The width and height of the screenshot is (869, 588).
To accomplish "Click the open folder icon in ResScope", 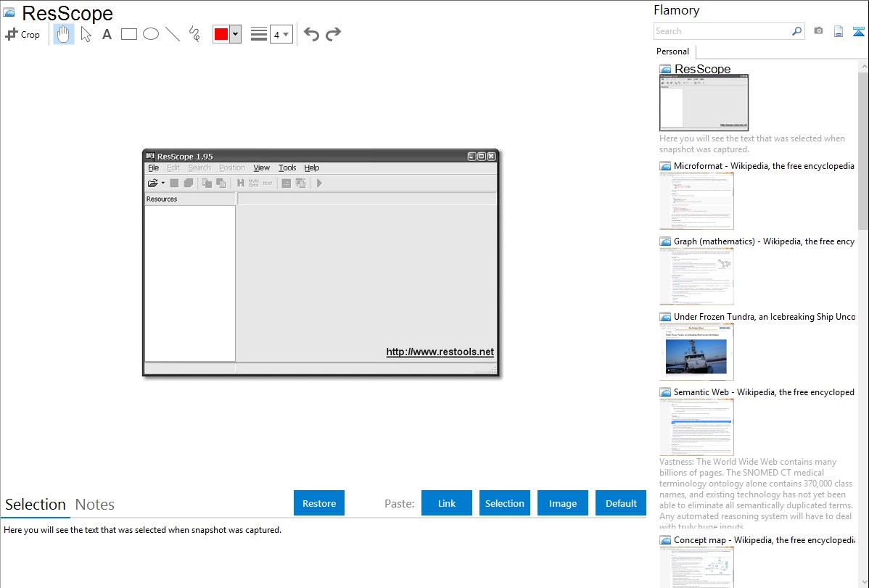I will [153, 183].
